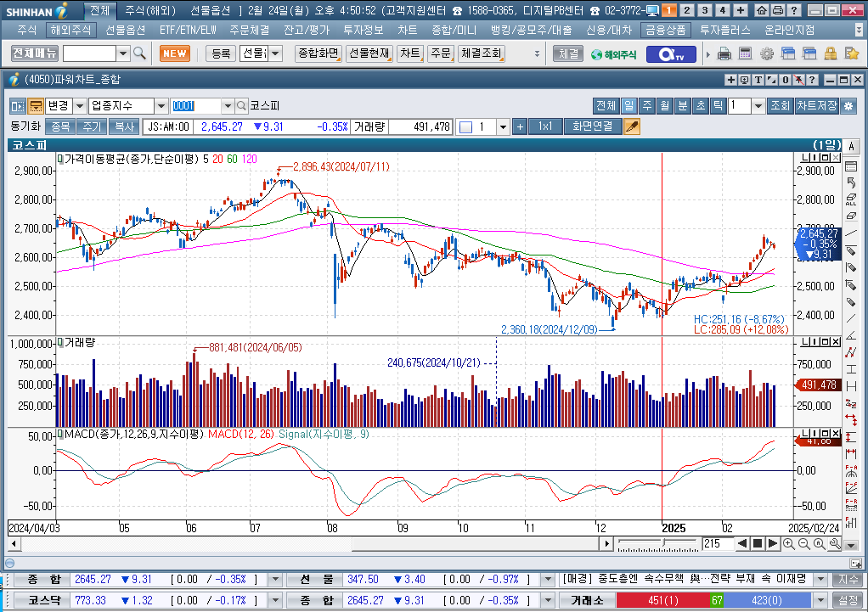Click the stock code search magnifier
The width and height of the screenshot is (868, 612).
pos(241,106)
